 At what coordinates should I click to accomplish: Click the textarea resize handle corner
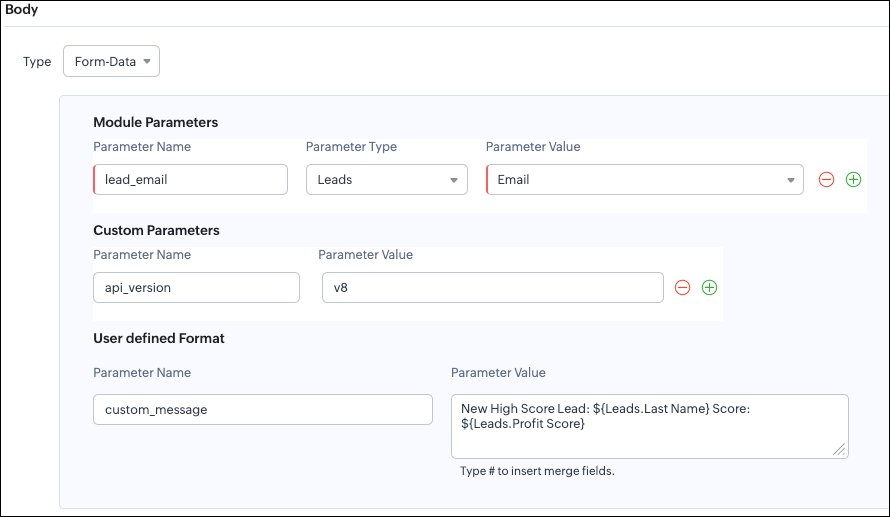(x=840, y=451)
